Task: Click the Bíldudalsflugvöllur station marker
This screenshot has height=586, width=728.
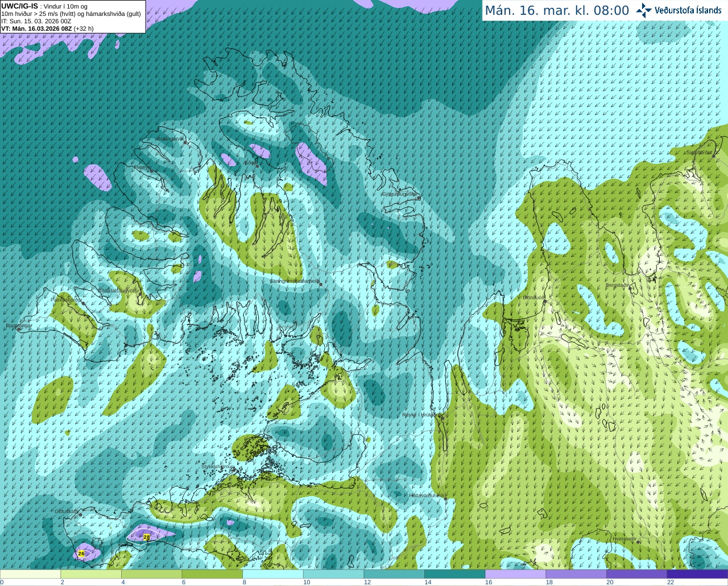Action: point(140,294)
